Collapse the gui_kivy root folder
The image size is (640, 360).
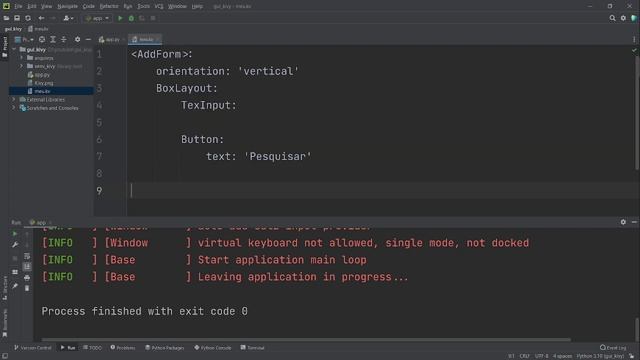pyautogui.click(x=14, y=49)
